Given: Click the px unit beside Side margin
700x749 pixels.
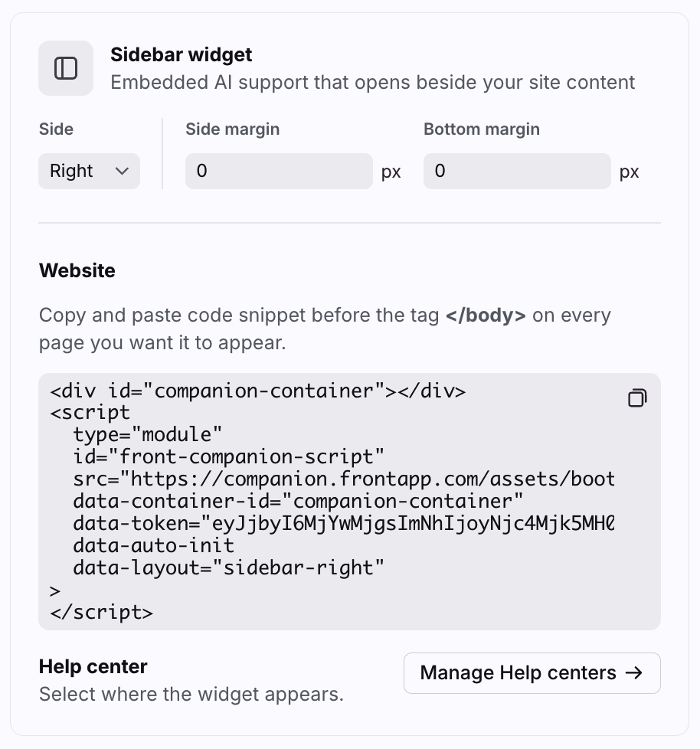Looking at the screenshot, I should (391, 172).
